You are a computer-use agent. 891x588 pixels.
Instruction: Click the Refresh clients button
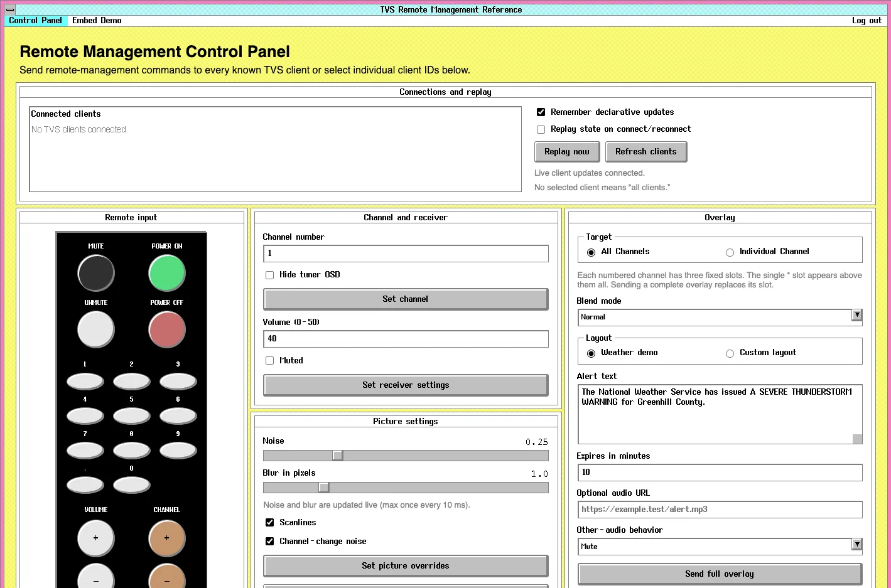646,152
